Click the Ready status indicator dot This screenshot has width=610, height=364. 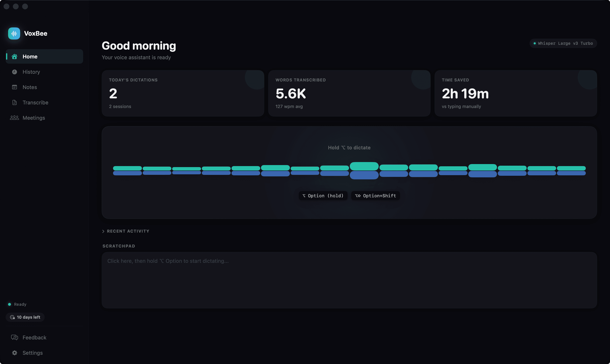9,304
